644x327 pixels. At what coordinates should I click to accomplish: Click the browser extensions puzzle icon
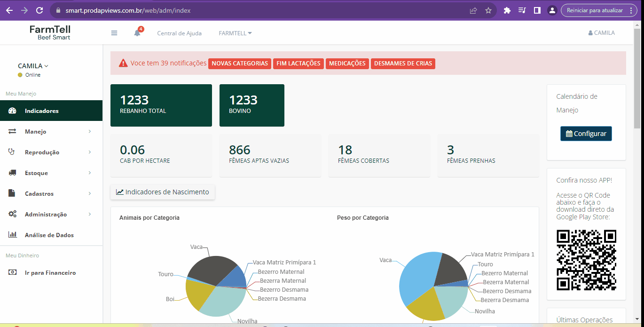click(x=507, y=10)
